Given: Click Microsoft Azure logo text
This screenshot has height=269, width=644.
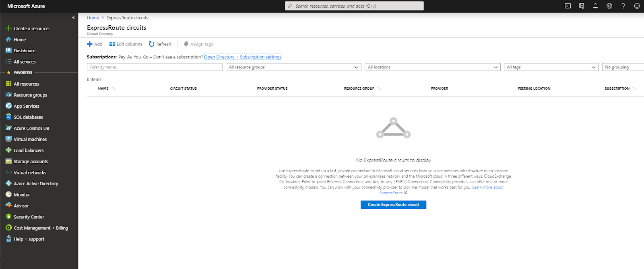Looking at the screenshot, I should click(26, 6).
